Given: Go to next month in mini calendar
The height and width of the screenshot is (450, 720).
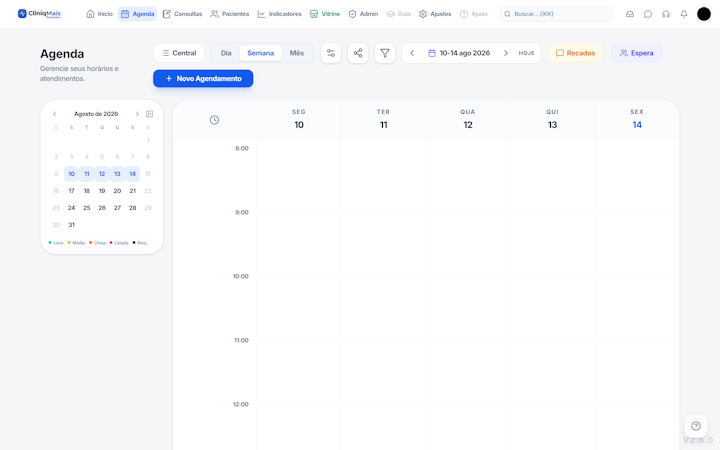Looking at the screenshot, I should coord(137,114).
